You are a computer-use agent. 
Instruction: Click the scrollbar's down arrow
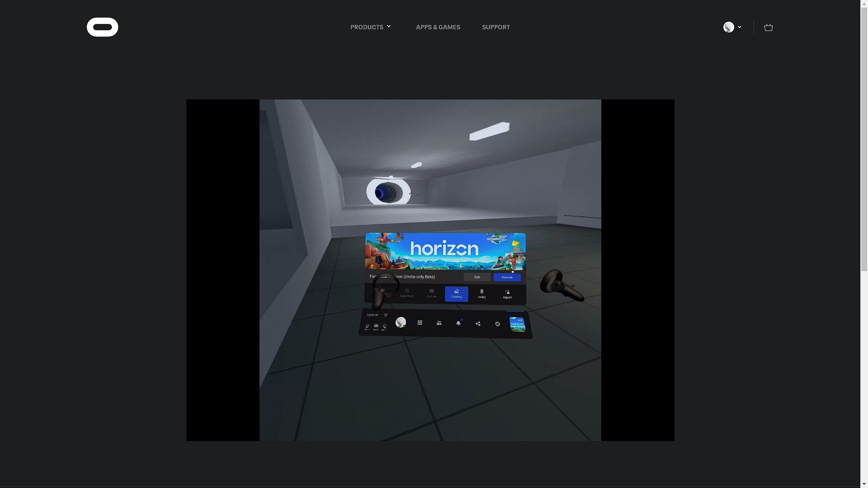click(864, 484)
